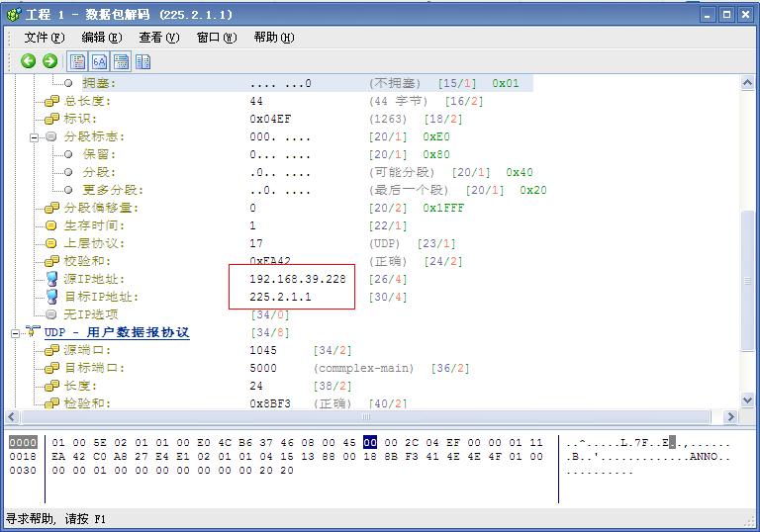
Task: Click the highlighted 00 hex byte
Action: (x=370, y=442)
